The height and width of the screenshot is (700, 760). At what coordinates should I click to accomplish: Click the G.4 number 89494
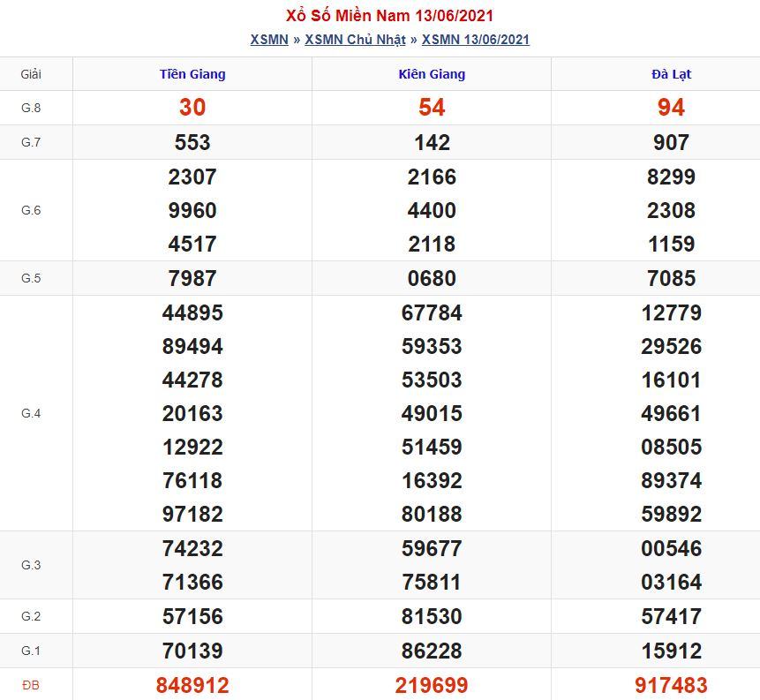pyautogui.click(x=192, y=346)
